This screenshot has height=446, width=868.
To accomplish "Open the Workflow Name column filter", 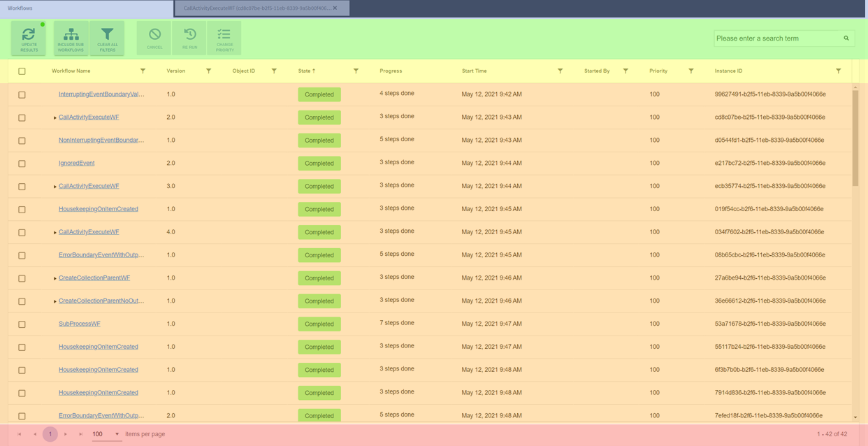I will [x=143, y=71].
